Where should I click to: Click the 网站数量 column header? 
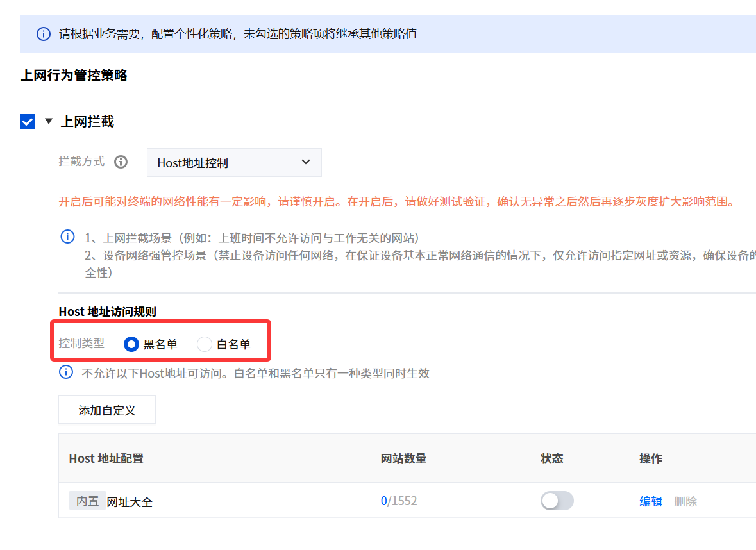(403, 458)
